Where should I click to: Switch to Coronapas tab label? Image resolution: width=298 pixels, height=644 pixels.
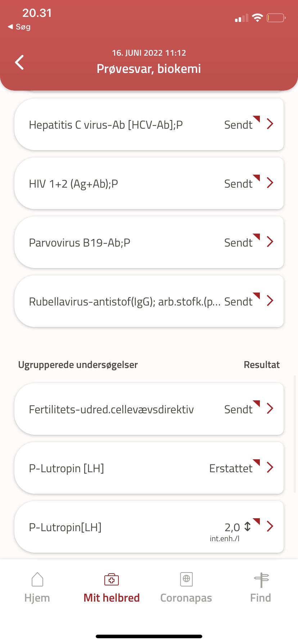[x=186, y=598]
